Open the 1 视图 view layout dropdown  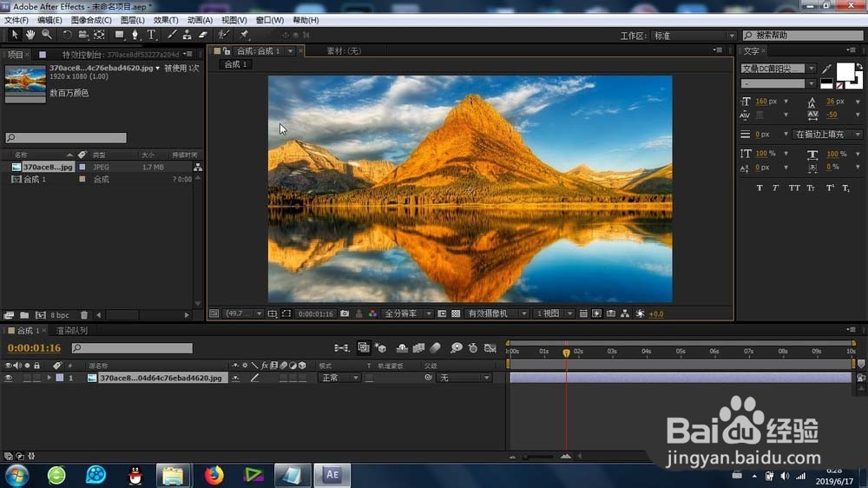click(554, 313)
